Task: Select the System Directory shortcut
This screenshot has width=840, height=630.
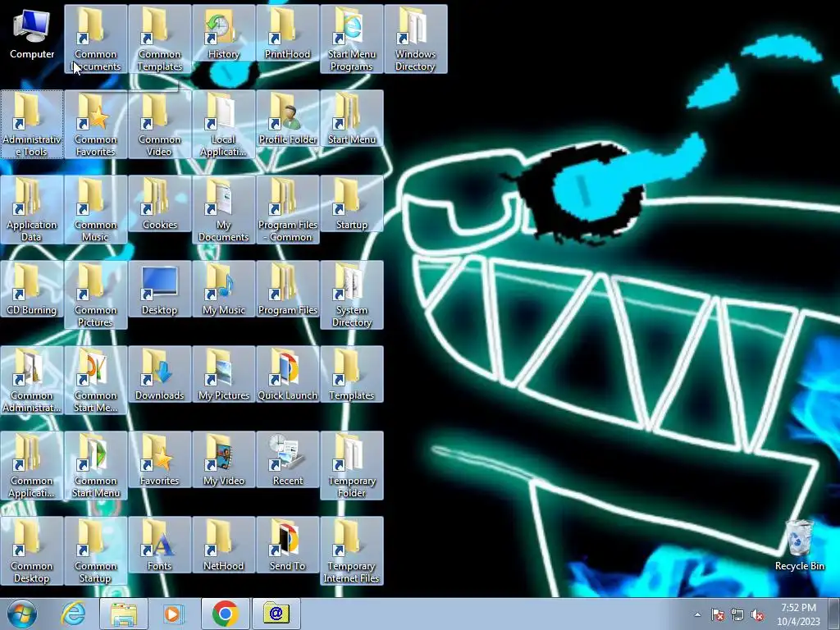Action: tap(351, 295)
